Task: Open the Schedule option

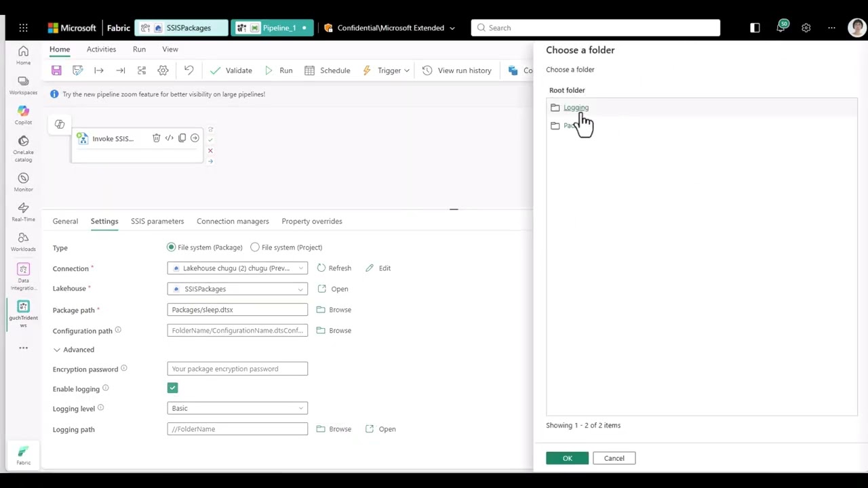Action: pyautogui.click(x=327, y=70)
